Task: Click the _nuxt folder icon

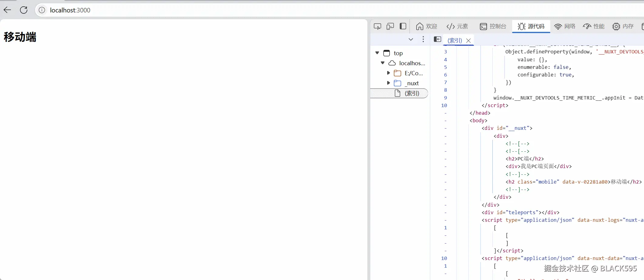Action: 397,83
